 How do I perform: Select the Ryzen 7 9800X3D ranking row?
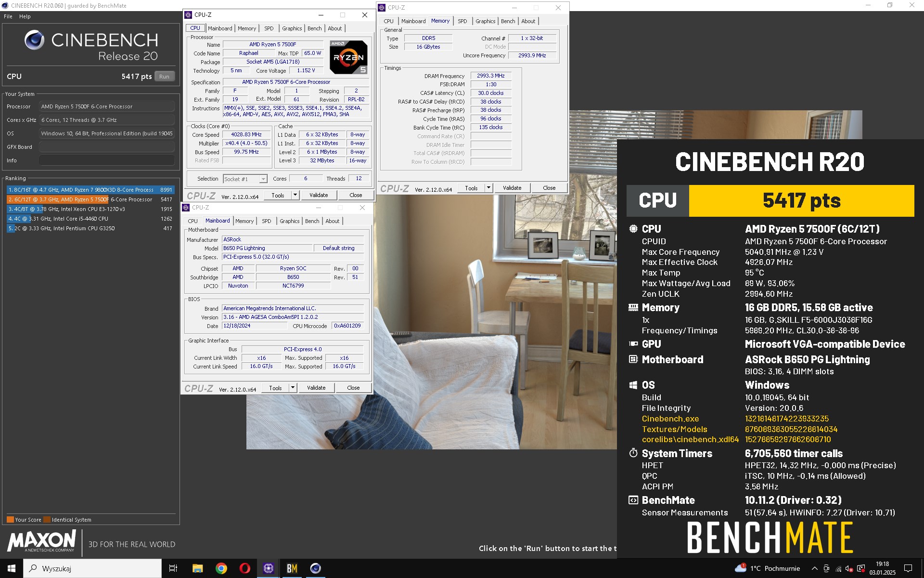(x=90, y=190)
